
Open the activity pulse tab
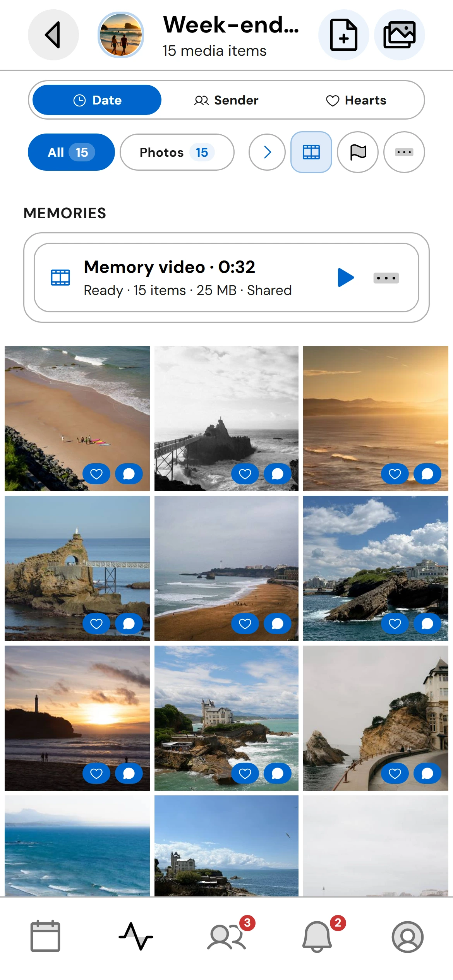point(136,937)
